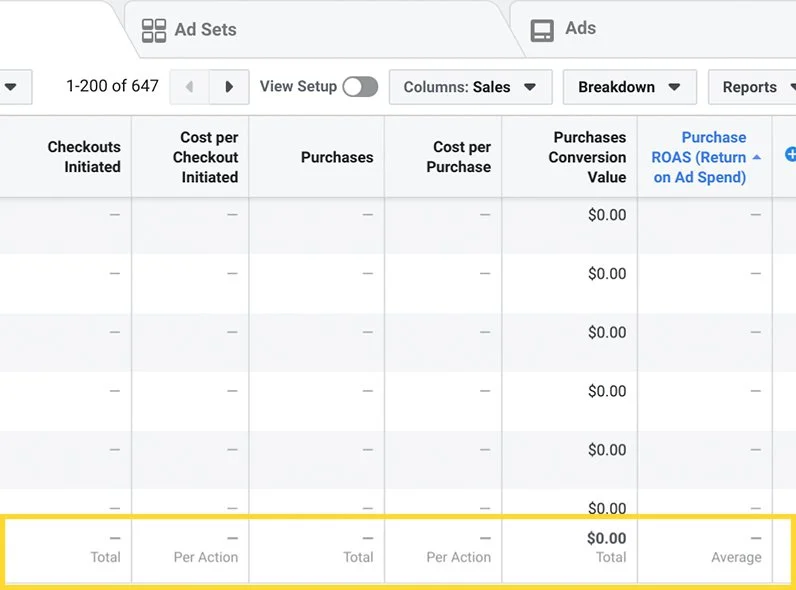Image resolution: width=796 pixels, height=590 pixels.
Task: Click the Ads tab monitor icon
Action: [x=542, y=30]
